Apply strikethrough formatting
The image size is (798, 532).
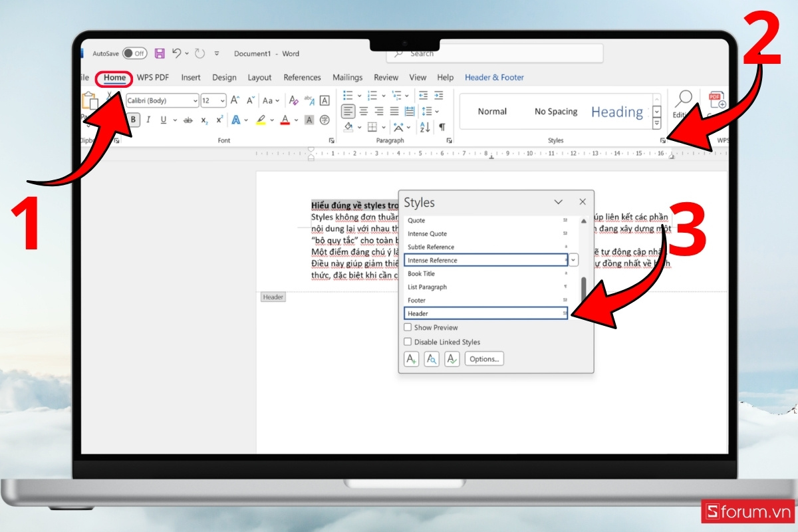[188, 120]
